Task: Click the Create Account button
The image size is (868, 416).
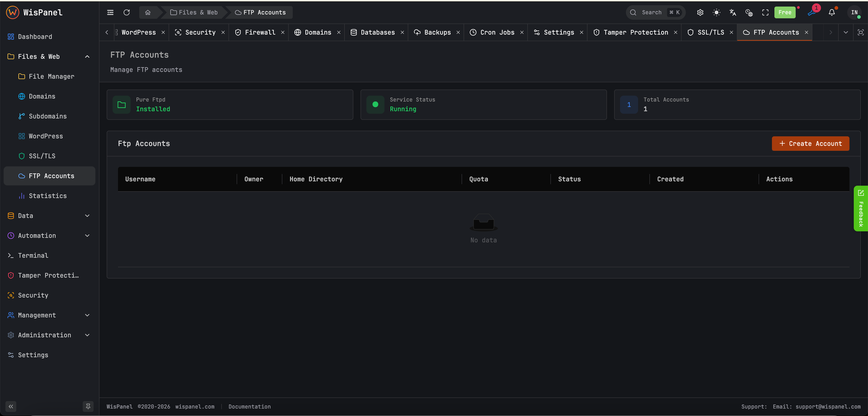Action: click(810, 144)
